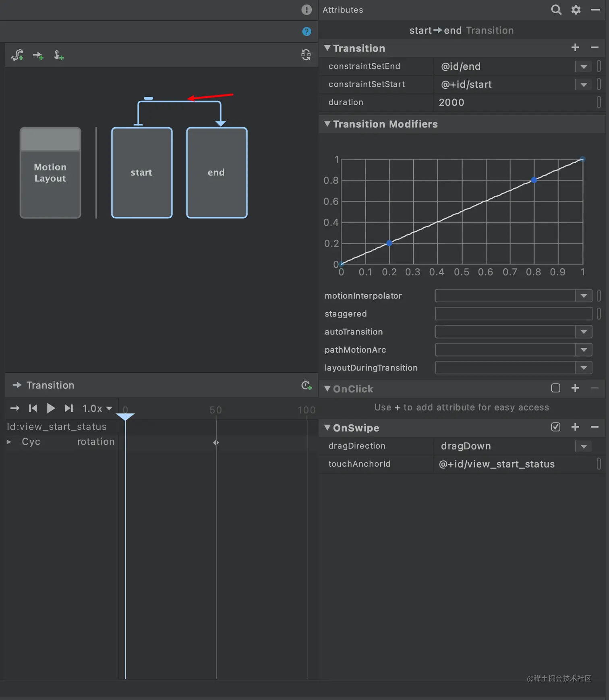Select the start ConstraintSet box
The height and width of the screenshot is (700, 609).
click(142, 172)
